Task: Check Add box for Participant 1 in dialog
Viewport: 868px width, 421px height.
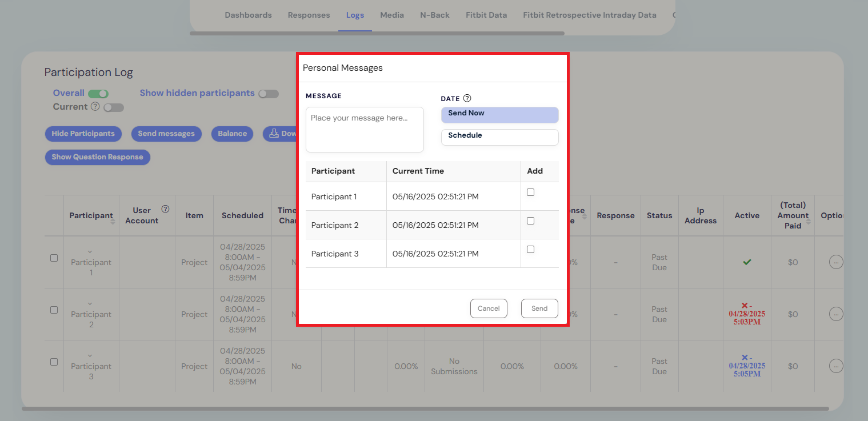Action: [530, 193]
